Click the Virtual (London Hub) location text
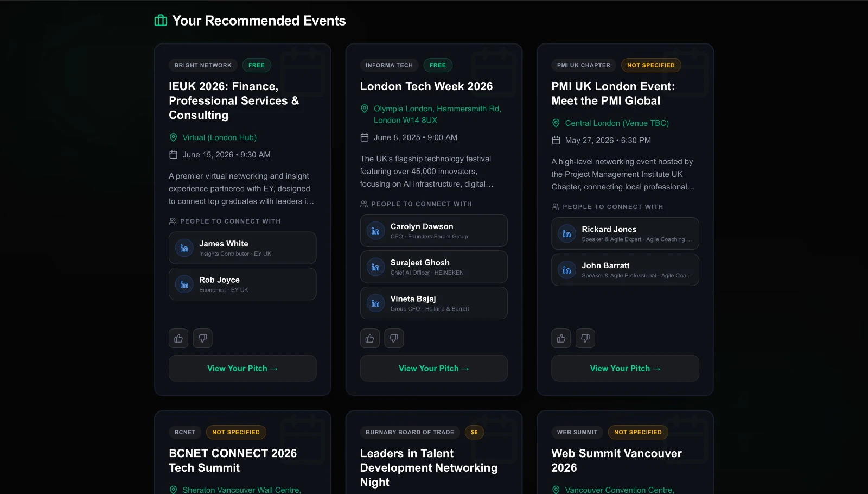Screen dimensions: 868x494 (220, 137)
